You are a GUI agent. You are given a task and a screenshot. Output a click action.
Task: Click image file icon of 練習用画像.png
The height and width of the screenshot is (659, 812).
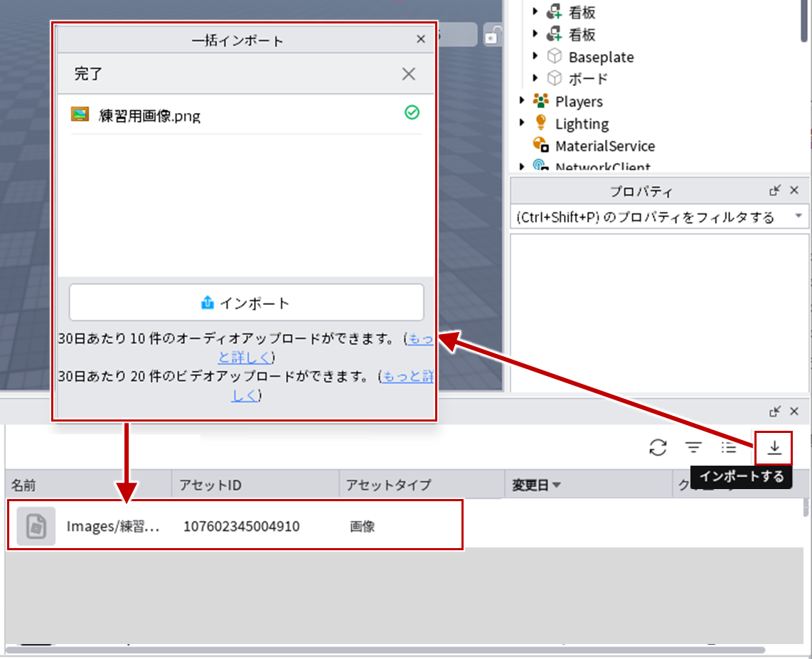[x=80, y=114]
